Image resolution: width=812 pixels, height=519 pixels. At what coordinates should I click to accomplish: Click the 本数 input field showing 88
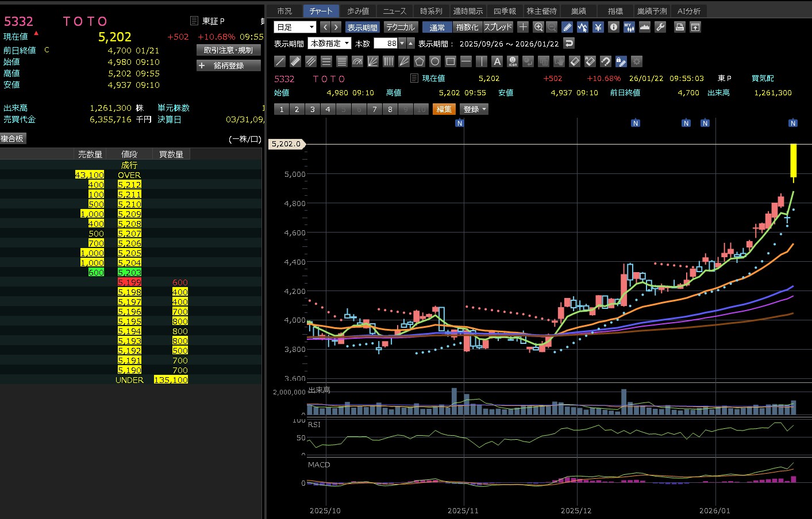tap(386, 43)
